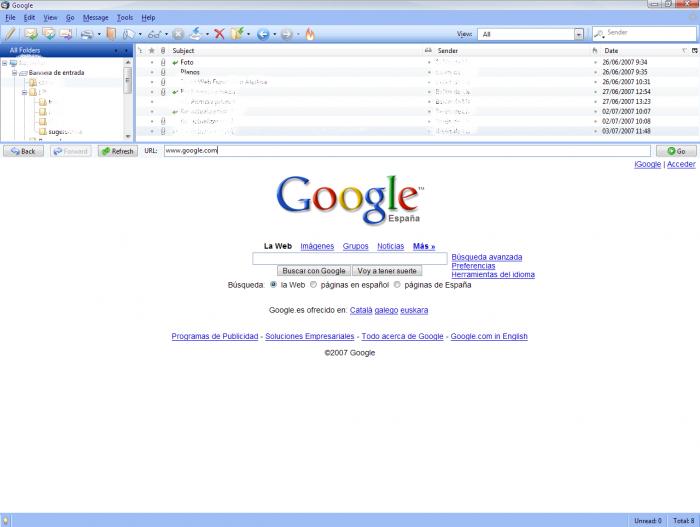Click the Refresh button
700x527 pixels.
click(x=118, y=151)
